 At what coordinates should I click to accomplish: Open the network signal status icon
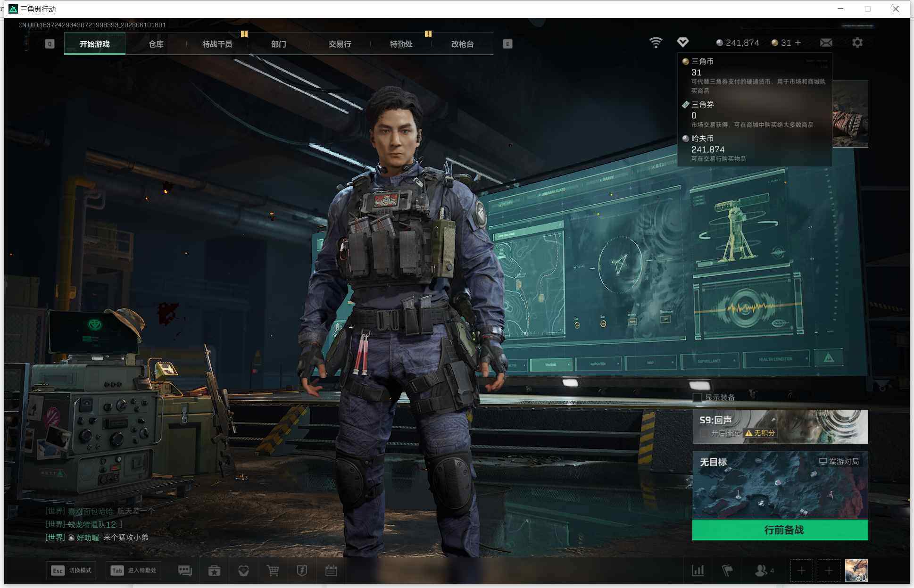pos(656,43)
